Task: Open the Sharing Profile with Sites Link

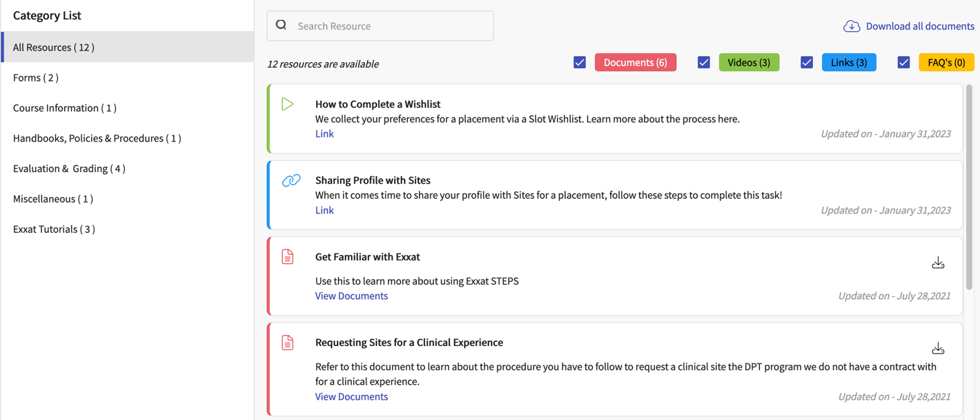Action: click(324, 210)
